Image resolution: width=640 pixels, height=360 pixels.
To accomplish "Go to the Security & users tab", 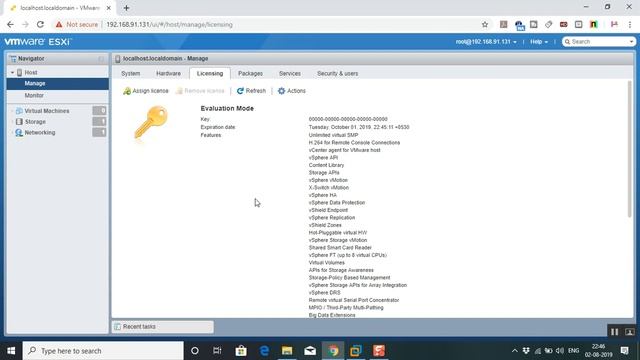I will tap(338, 73).
